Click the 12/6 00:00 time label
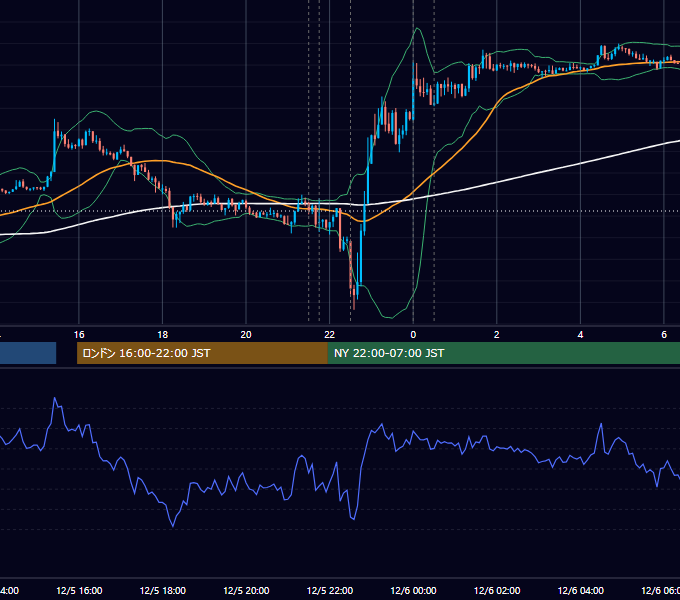 click(413, 590)
